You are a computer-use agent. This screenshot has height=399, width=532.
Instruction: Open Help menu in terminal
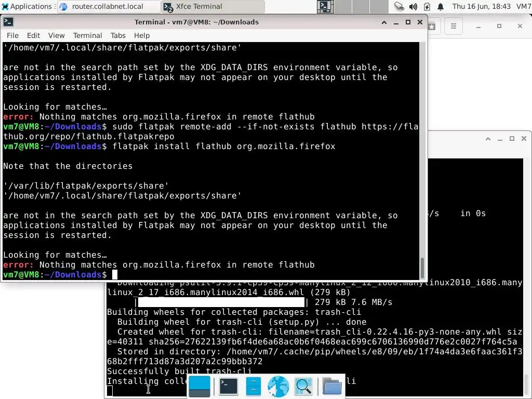coord(141,35)
